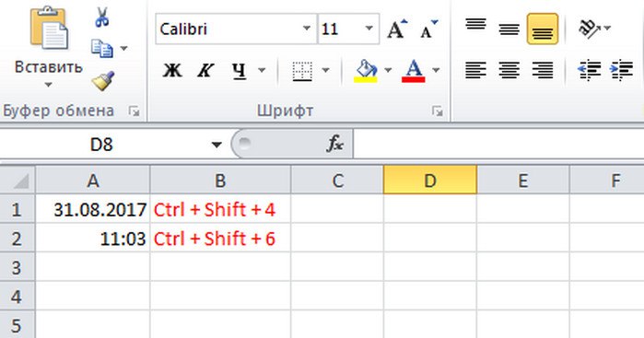Align text right

pos(543,70)
